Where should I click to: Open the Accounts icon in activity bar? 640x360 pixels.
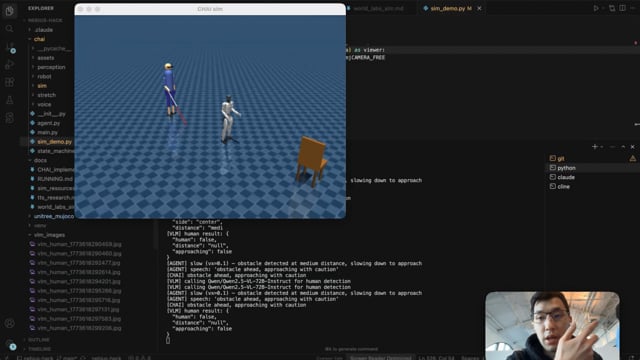[x=9, y=323]
